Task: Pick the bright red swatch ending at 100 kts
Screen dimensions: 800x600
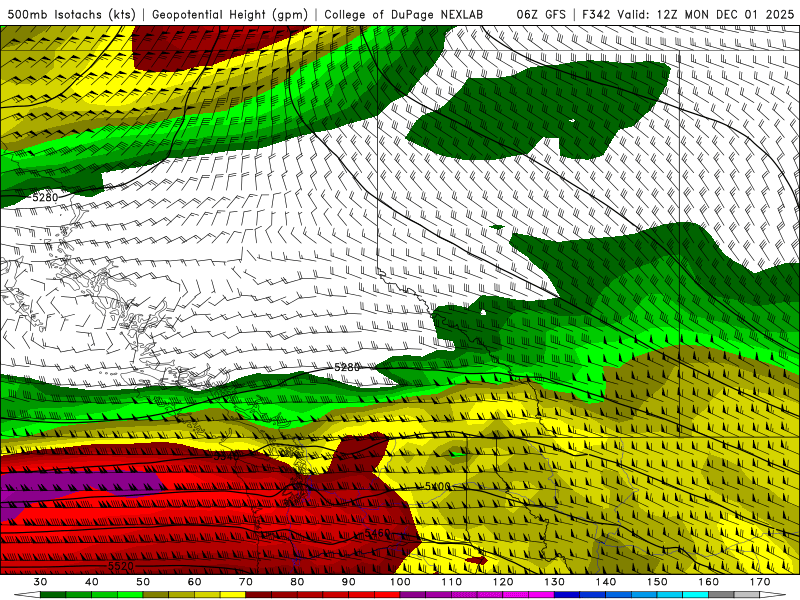Action: coord(387,595)
